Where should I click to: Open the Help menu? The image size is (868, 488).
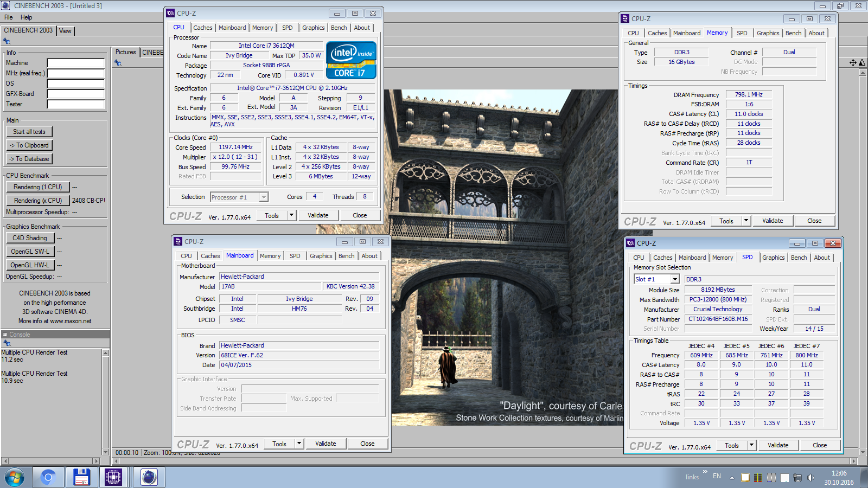tap(26, 17)
